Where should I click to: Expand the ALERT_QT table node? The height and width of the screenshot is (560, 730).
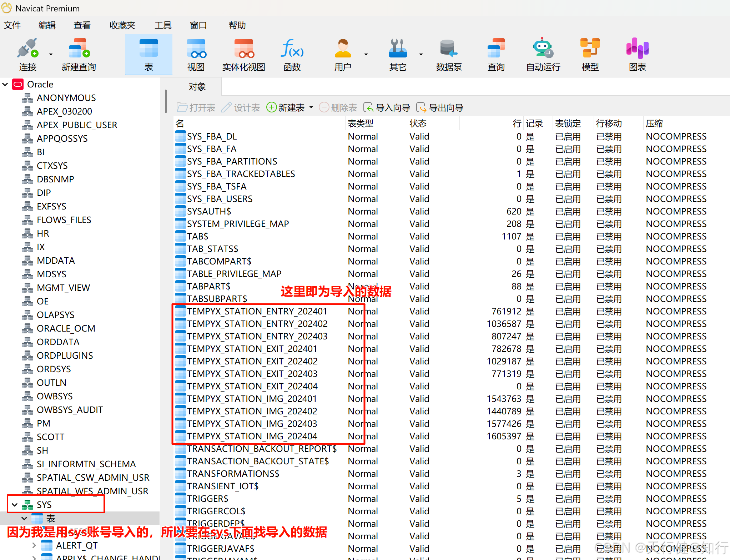click(x=34, y=545)
